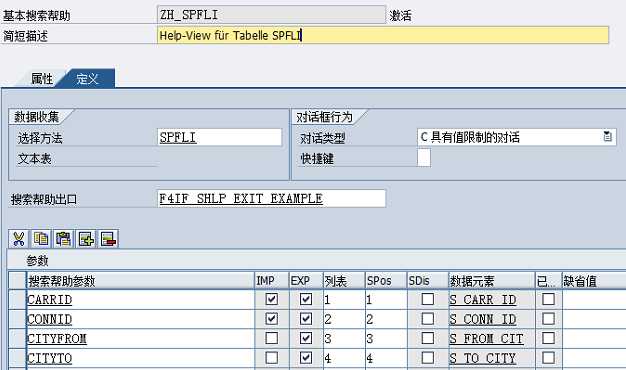Screen dimensions: 626x370
Task: Enable SDis checkbox for CONNID row
Action: pyautogui.click(x=428, y=319)
